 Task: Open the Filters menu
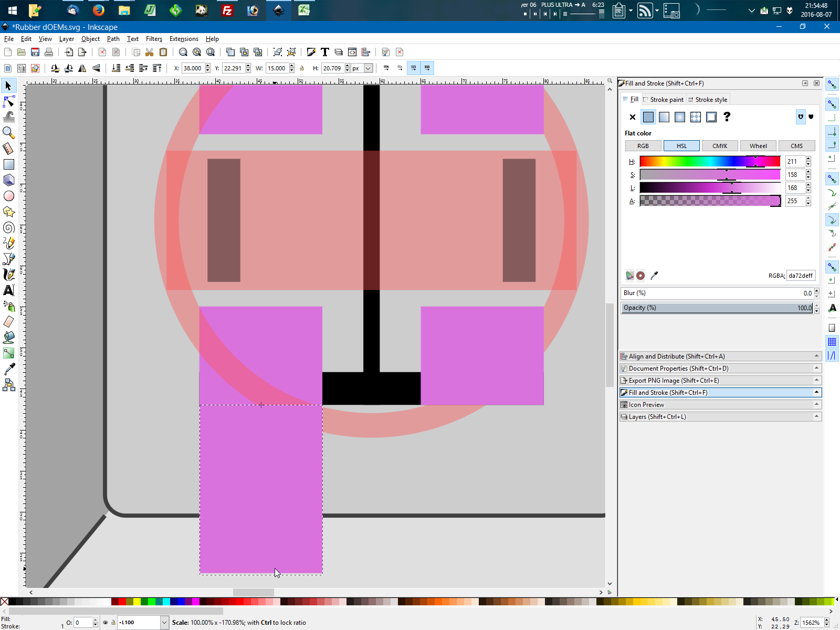tap(154, 39)
